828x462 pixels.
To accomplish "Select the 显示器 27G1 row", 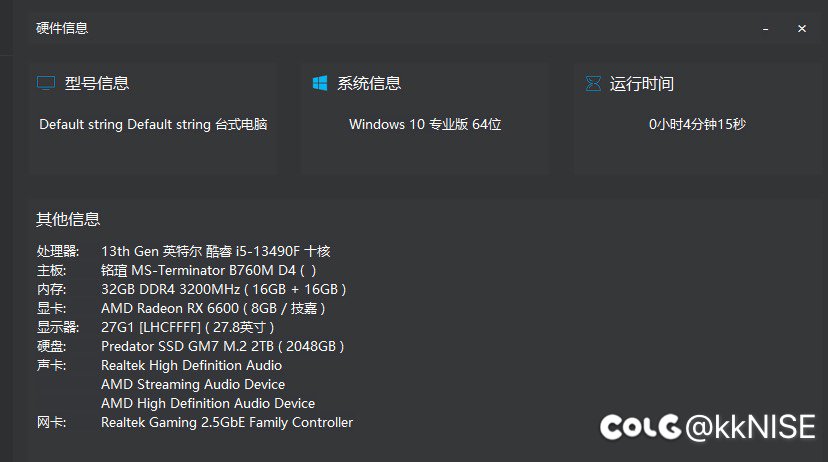I will (187, 327).
